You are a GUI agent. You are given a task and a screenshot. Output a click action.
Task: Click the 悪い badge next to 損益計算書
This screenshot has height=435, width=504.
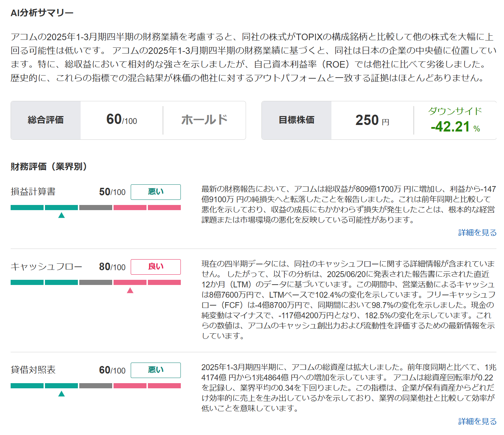[x=156, y=192]
